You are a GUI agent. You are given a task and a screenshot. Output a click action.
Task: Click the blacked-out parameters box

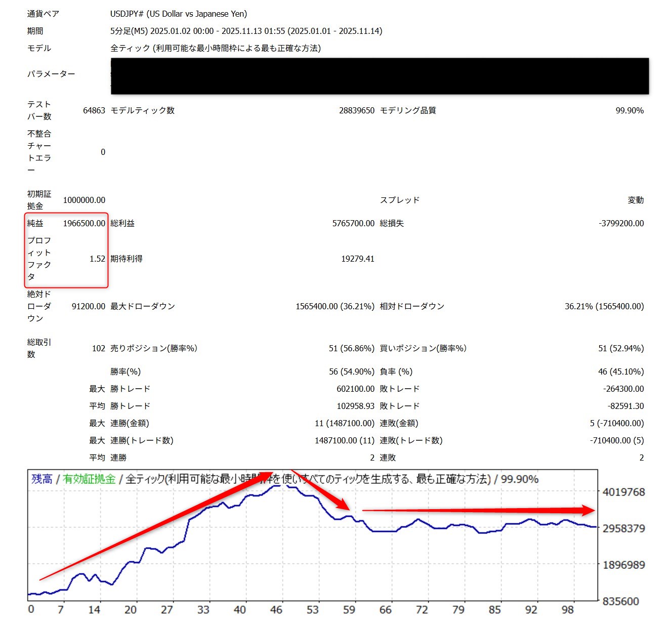pyautogui.click(x=380, y=76)
